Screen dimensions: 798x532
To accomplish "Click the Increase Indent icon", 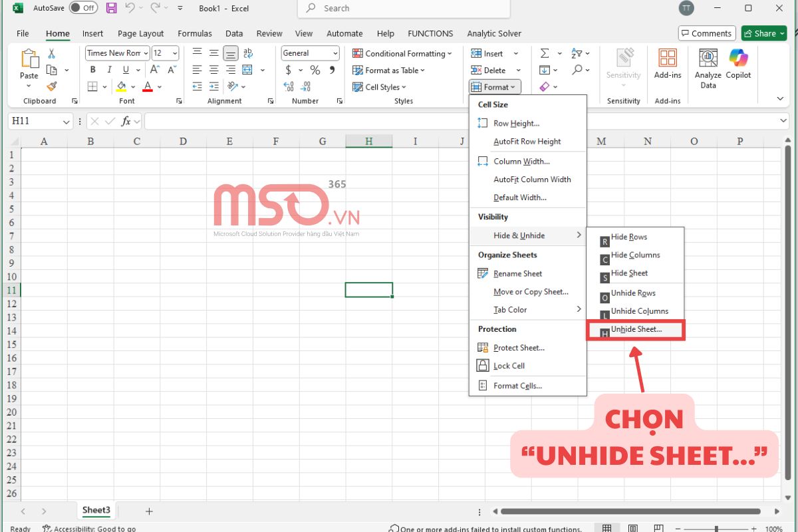I will coord(214,86).
